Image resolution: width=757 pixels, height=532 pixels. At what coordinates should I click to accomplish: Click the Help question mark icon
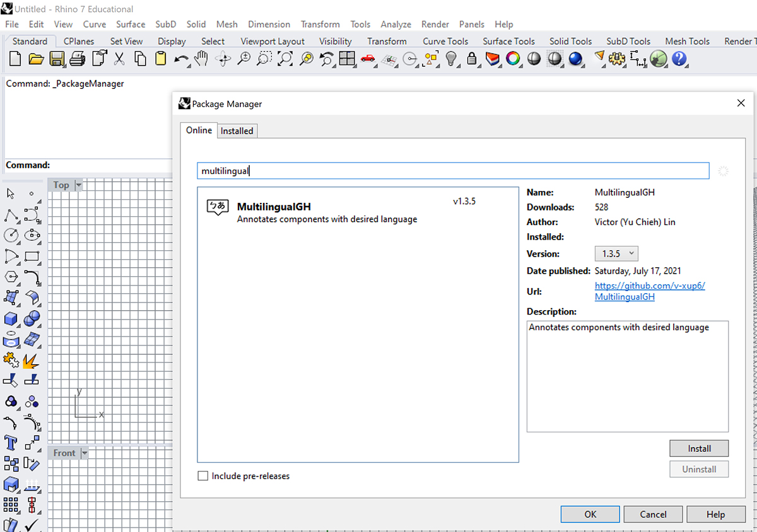(x=679, y=59)
